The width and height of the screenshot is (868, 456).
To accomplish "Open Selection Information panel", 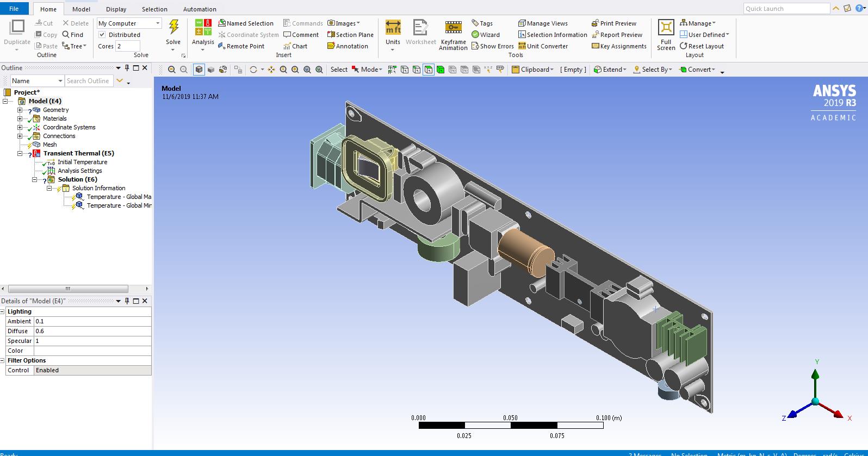I will coord(553,35).
